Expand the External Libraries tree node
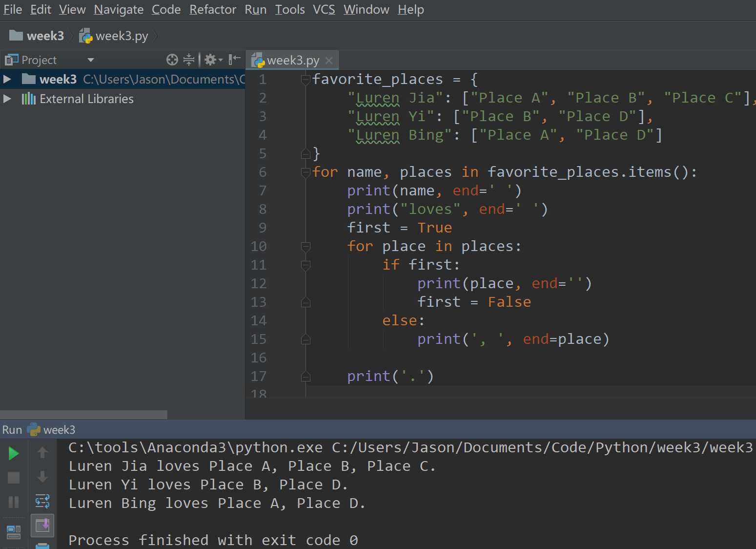The height and width of the screenshot is (549, 756). click(7, 99)
